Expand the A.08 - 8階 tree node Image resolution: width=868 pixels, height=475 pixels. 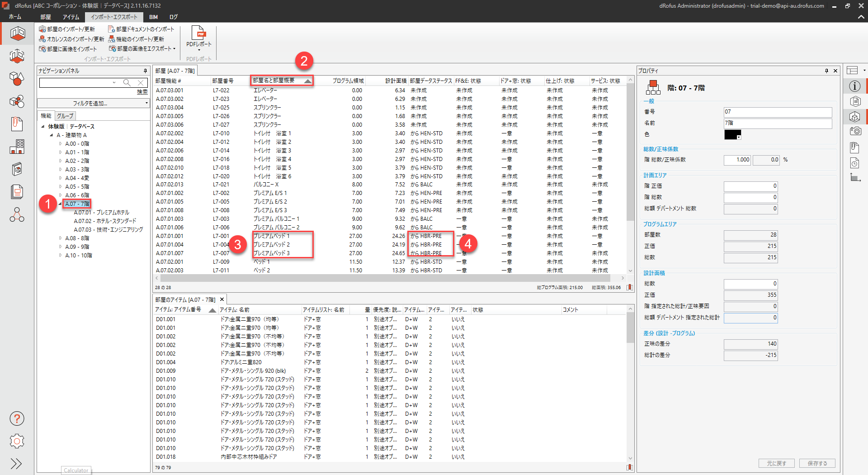point(61,238)
